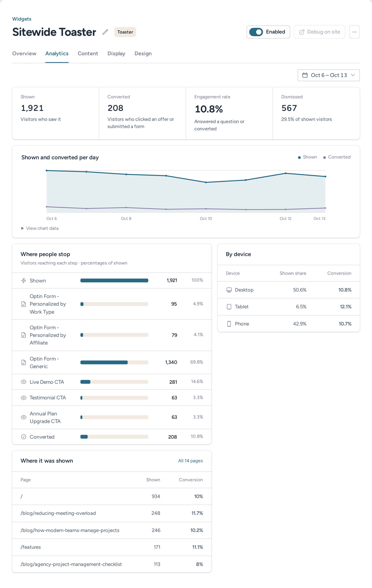Click the document icon for Personalized by Affiliate
This screenshot has width=372, height=588.
tap(24, 335)
